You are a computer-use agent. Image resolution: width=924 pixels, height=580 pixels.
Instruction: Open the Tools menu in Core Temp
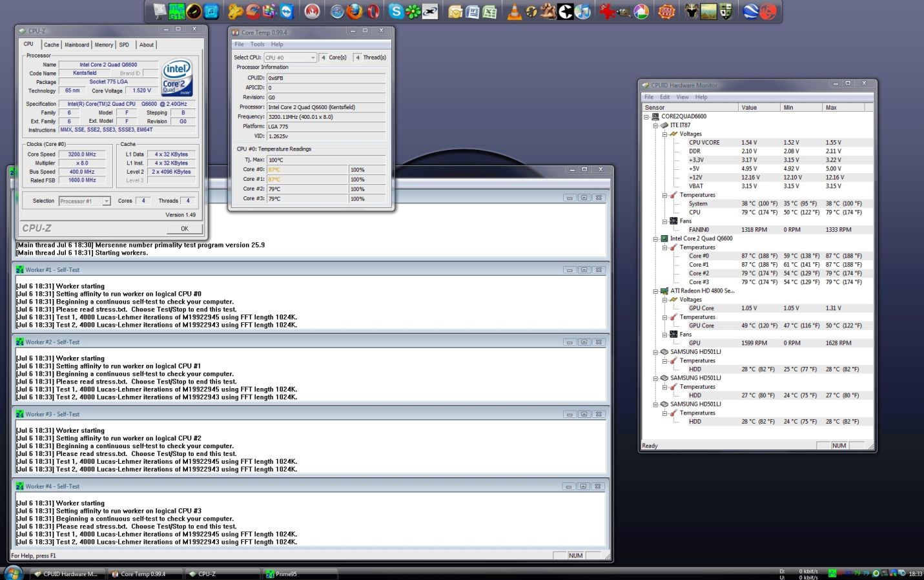pyautogui.click(x=257, y=45)
